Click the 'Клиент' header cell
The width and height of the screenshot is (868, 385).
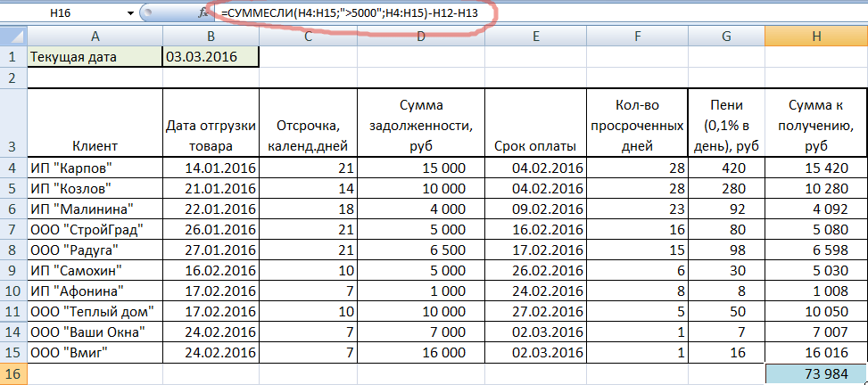click(x=95, y=122)
